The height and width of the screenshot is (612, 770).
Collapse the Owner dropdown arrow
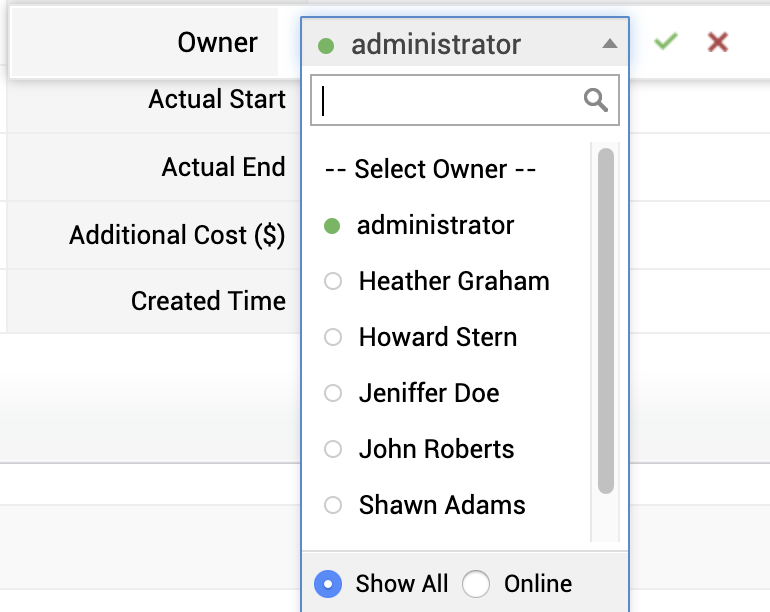click(x=609, y=44)
